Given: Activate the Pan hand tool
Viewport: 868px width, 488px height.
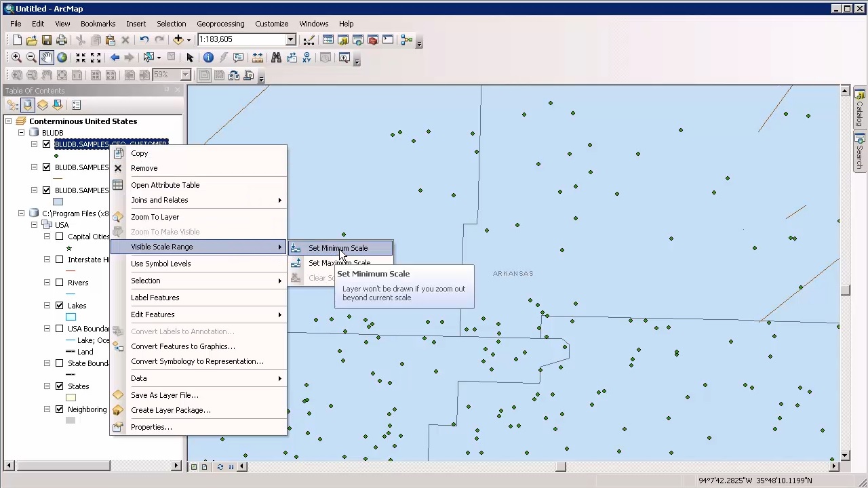Looking at the screenshot, I should click(x=46, y=58).
